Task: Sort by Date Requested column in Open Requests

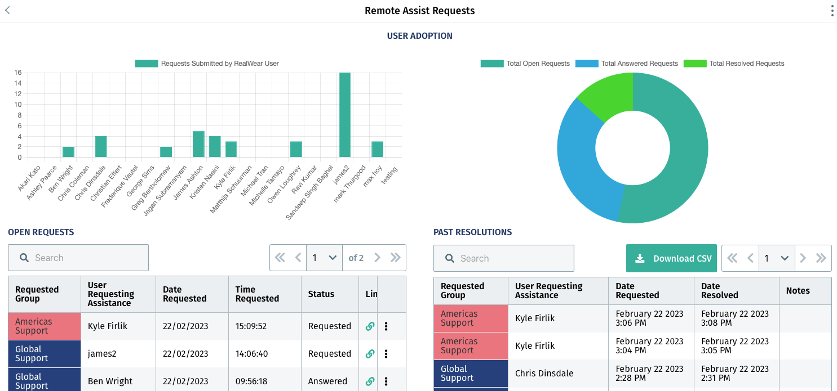Action: (185, 294)
